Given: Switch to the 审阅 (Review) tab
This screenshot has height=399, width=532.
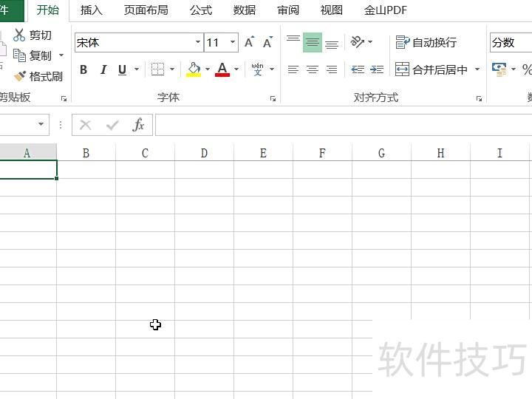Looking at the screenshot, I should pyautogui.click(x=288, y=10).
